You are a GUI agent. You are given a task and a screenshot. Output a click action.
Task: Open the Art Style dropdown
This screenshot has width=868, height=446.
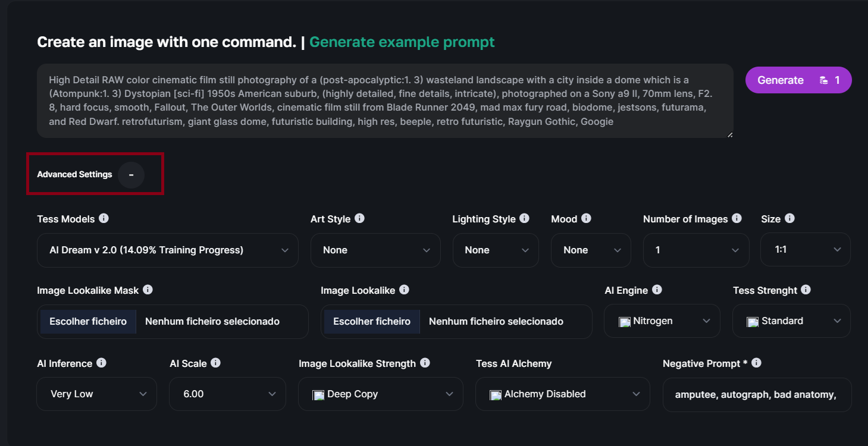tap(375, 250)
